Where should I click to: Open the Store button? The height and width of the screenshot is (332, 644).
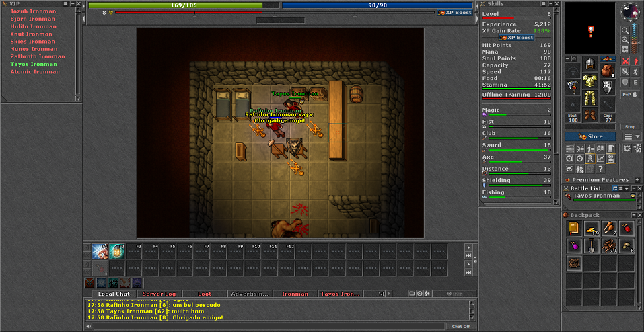(x=590, y=136)
